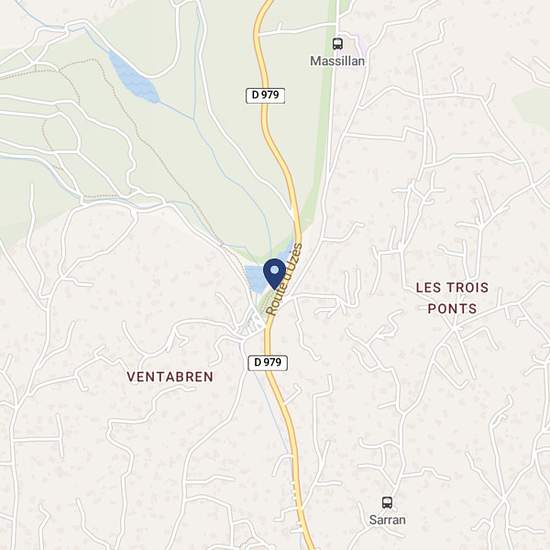Open the Sarran stop name label
The height and width of the screenshot is (550, 550).
click(387, 520)
